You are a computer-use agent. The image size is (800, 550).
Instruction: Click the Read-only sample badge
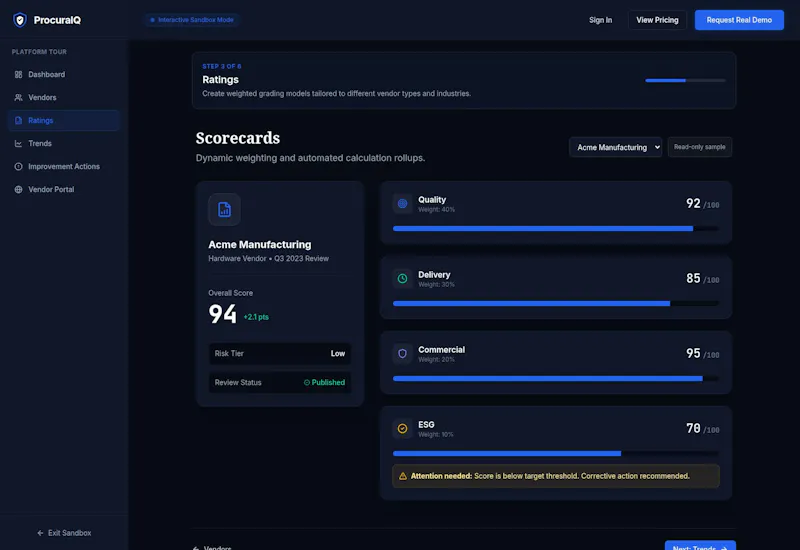699,147
